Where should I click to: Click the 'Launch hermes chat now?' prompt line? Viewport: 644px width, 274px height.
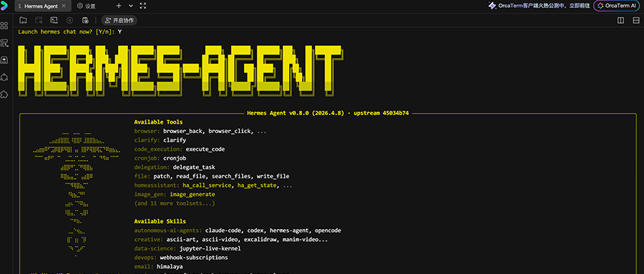click(x=70, y=31)
